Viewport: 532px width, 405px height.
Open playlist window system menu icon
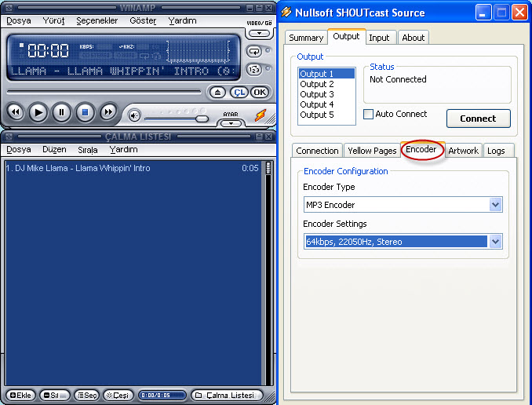coord(9,137)
